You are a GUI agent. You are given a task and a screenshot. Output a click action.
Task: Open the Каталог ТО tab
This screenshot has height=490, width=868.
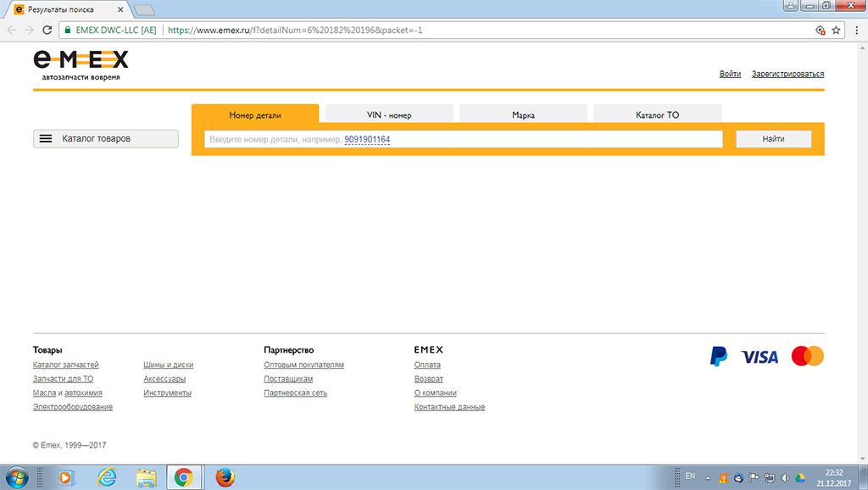click(x=658, y=113)
